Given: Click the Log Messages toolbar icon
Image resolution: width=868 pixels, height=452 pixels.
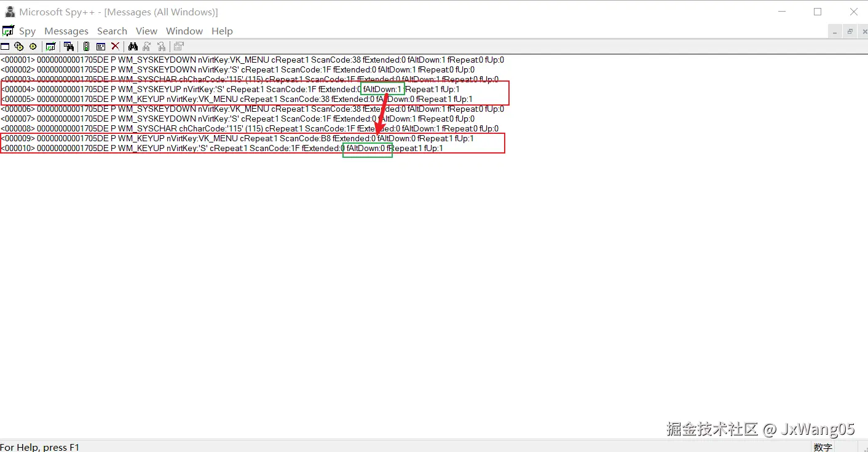Looking at the screenshot, I should (50, 47).
